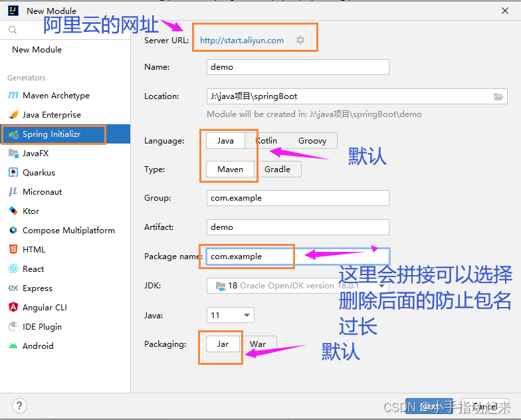Select Java as the language
Screen dimensions: 521x420
(x=225, y=141)
